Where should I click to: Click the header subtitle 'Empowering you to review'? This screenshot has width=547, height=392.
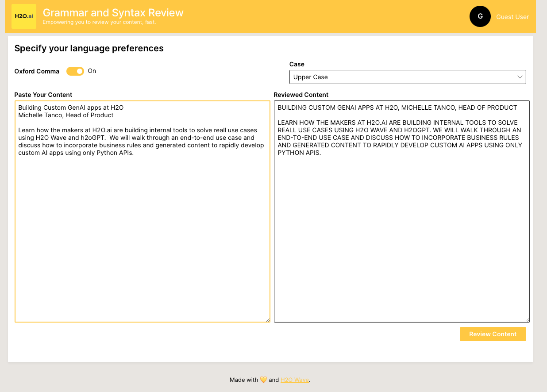tap(99, 22)
